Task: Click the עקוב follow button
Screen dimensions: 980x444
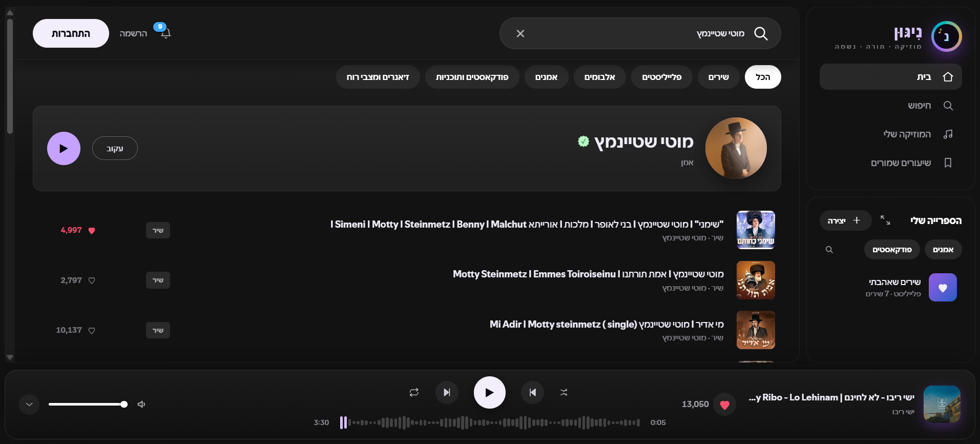Action: click(x=115, y=148)
